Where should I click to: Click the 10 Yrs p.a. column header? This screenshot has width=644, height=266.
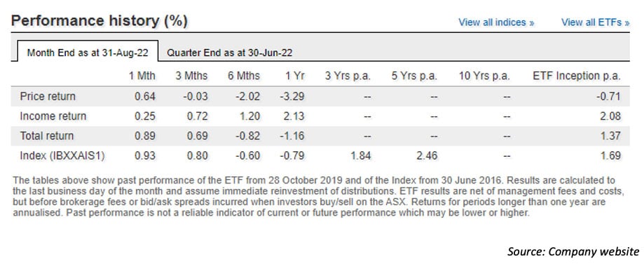click(x=483, y=76)
